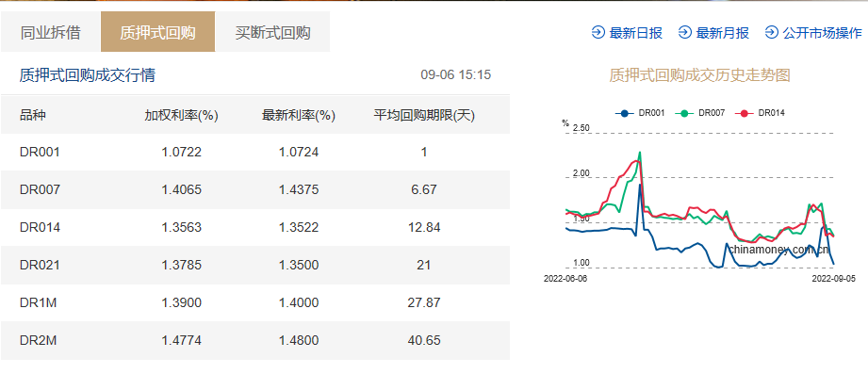Screen dimensions: 868x374
Task: Click the 2022-09-05 chart end date
Action: pos(833,279)
